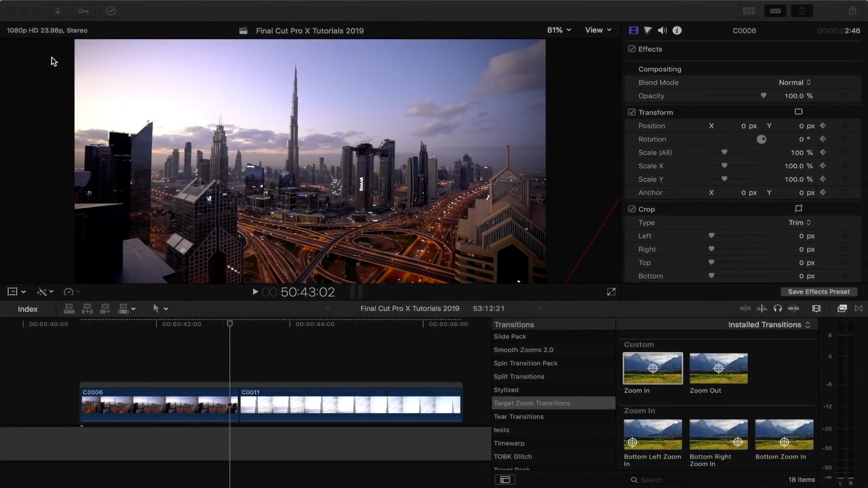This screenshot has width=868, height=488.
Task: Open Installed Transitions filter dropdown
Action: 769,324
